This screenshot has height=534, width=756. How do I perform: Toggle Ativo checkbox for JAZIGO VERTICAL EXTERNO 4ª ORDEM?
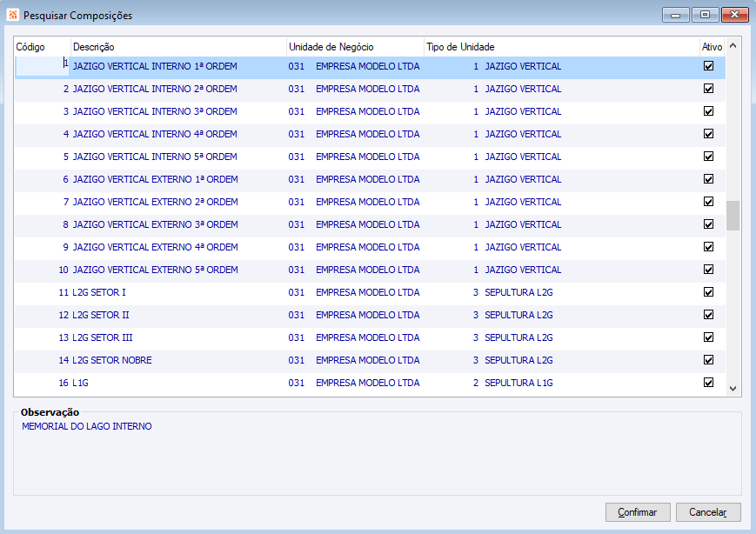click(x=708, y=247)
